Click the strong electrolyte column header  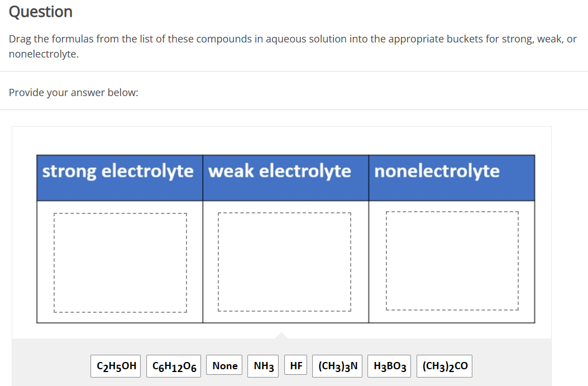tap(119, 171)
